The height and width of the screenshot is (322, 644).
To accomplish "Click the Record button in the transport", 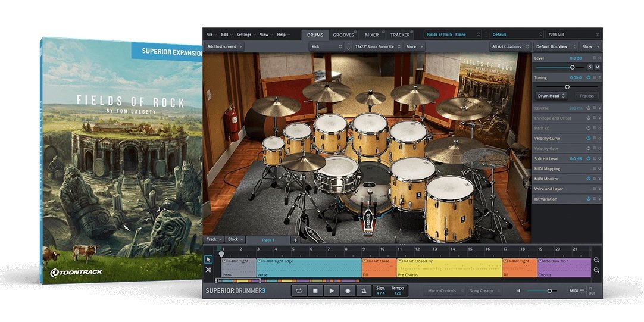I will click(x=348, y=291).
